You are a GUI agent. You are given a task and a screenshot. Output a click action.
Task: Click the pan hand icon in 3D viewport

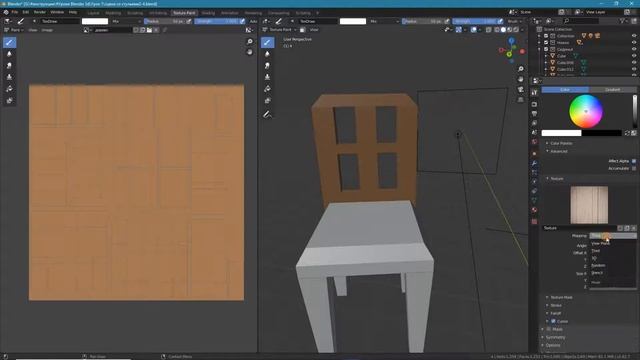coord(520,79)
